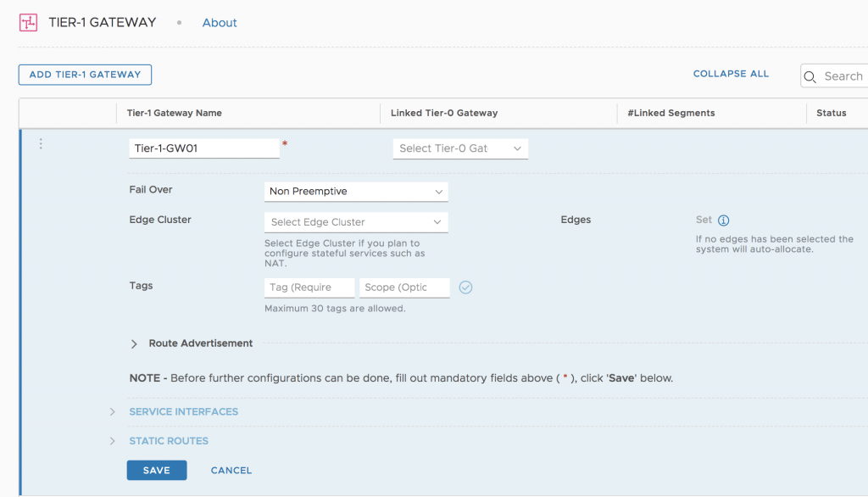Image resolution: width=868 pixels, height=497 pixels.
Task: Click the Edges info icon
Action: coord(724,221)
